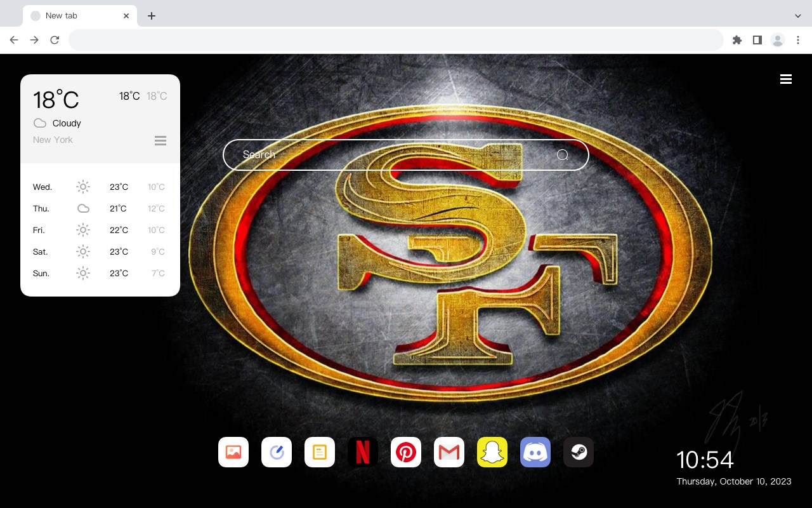
Task: Launch the Netflix shortcut
Action: [363, 452]
